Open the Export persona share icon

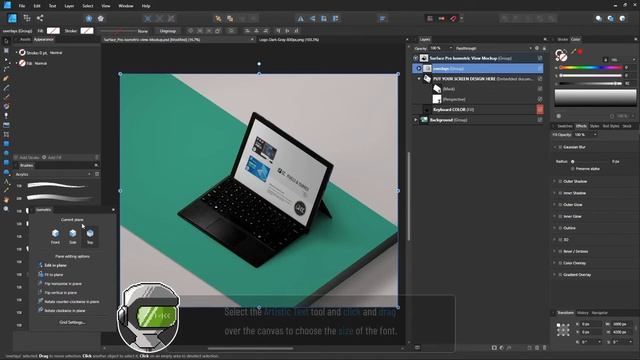(40, 18)
